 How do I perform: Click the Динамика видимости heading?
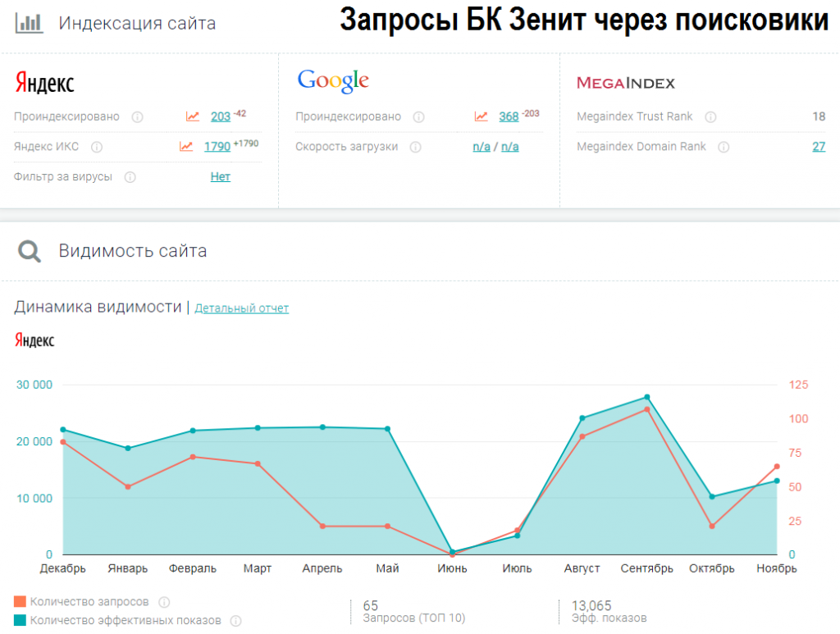98,307
